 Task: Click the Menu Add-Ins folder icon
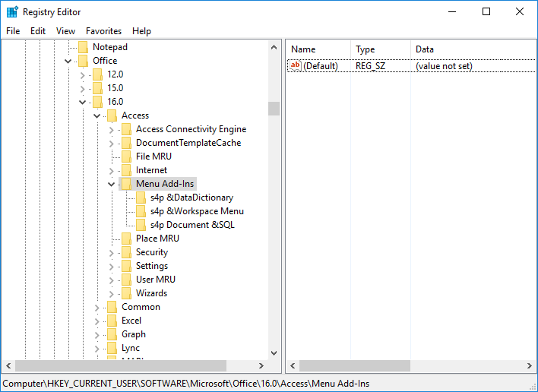(x=126, y=184)
